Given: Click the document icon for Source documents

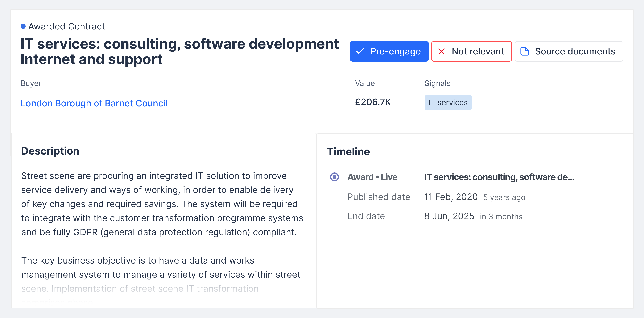Looking at the screenshot, I should click(x=524, y=51).
